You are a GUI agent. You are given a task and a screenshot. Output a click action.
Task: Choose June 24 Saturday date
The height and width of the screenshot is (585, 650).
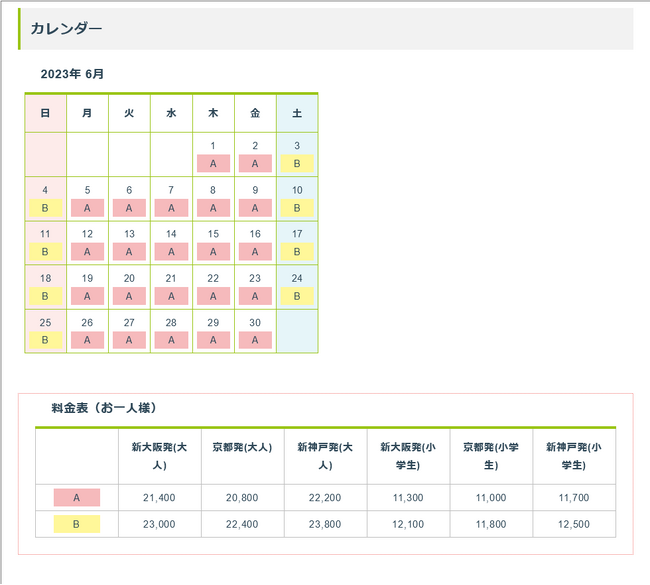(x=297, y=287)
